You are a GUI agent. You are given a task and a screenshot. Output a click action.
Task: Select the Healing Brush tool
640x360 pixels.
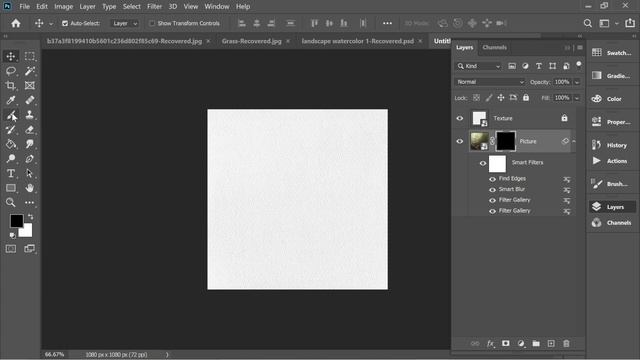pos(29,100)
